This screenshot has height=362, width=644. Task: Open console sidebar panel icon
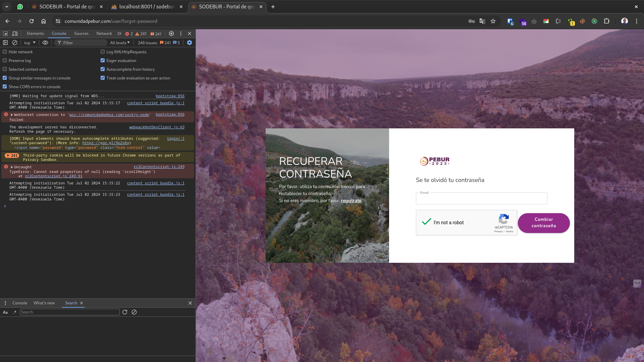5,43
